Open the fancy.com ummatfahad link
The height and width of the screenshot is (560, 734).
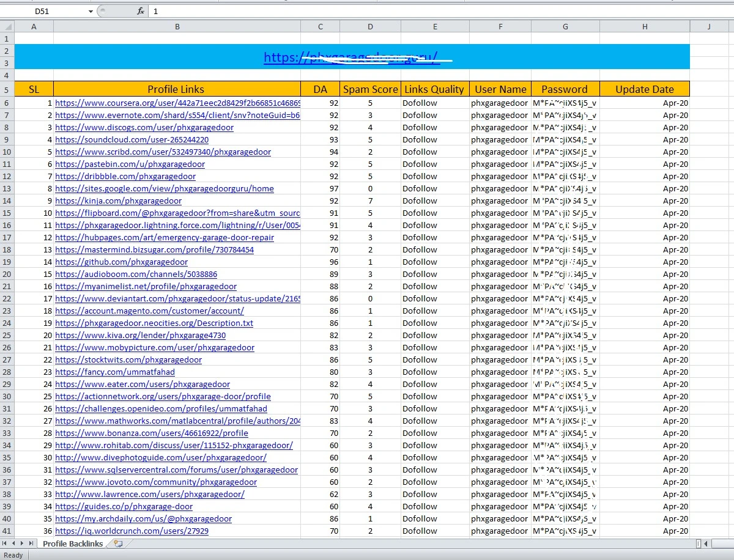pyautogui.click(x=115, y=372)
